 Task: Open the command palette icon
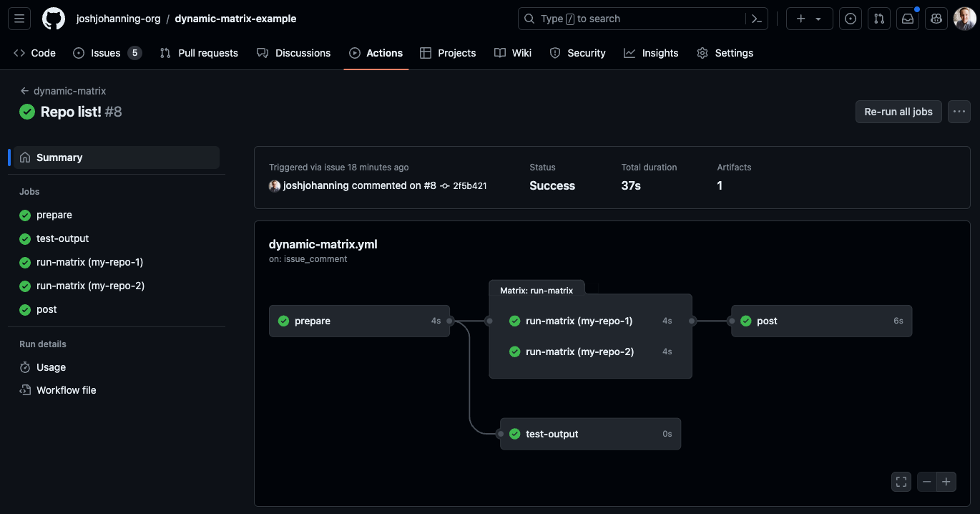click(756, 19)
